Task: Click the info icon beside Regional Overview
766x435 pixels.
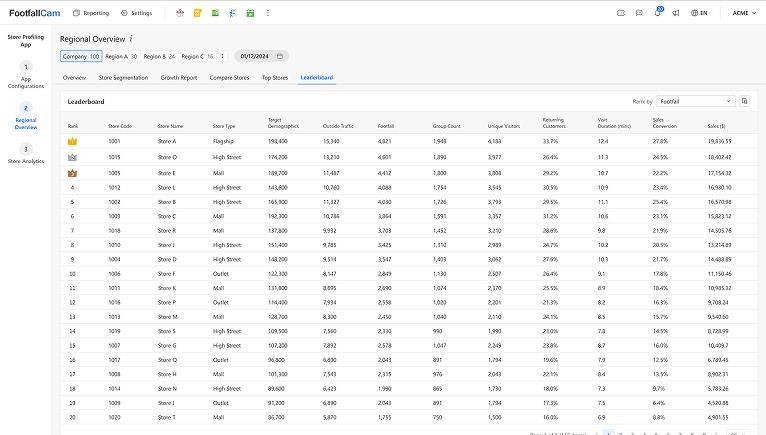Action: pyautogui.click(x=131, y=38)
